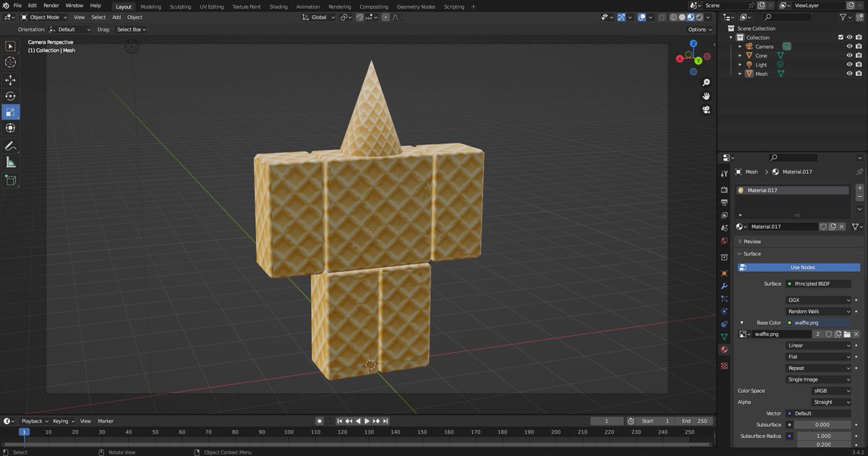Unlink Material.017 with the X button

(x=841, y=227)
